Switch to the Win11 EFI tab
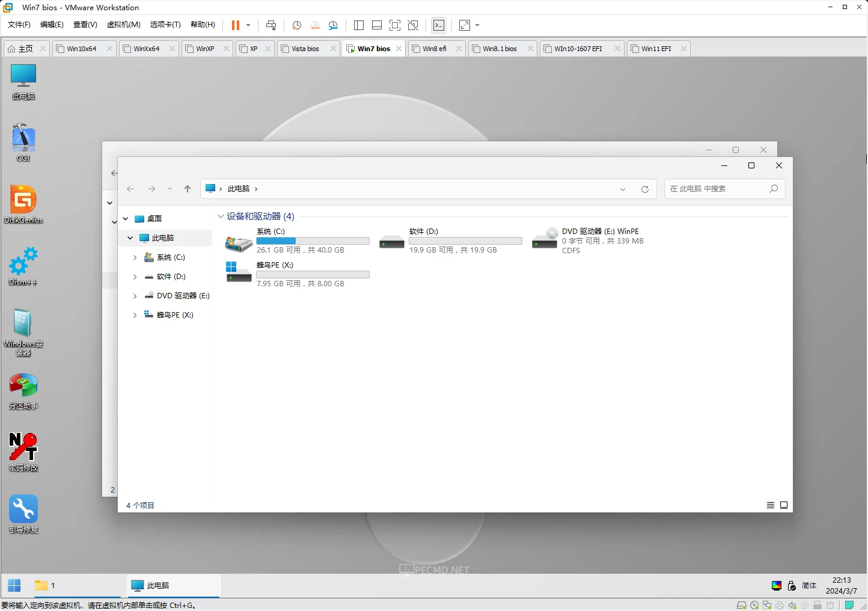Viewport: 868px width, 611px height. [x=656, y=49]
